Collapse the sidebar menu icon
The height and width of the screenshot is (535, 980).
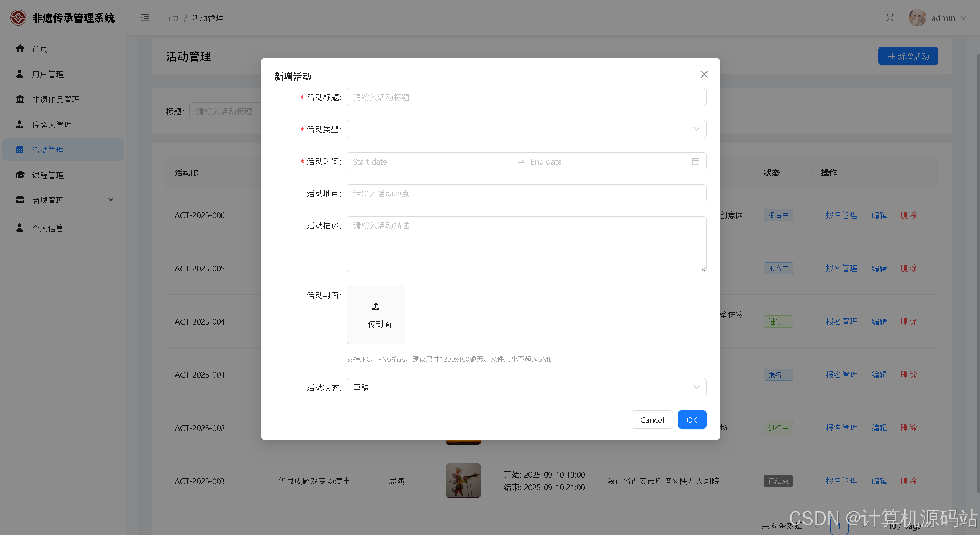[x=144, y=18]
